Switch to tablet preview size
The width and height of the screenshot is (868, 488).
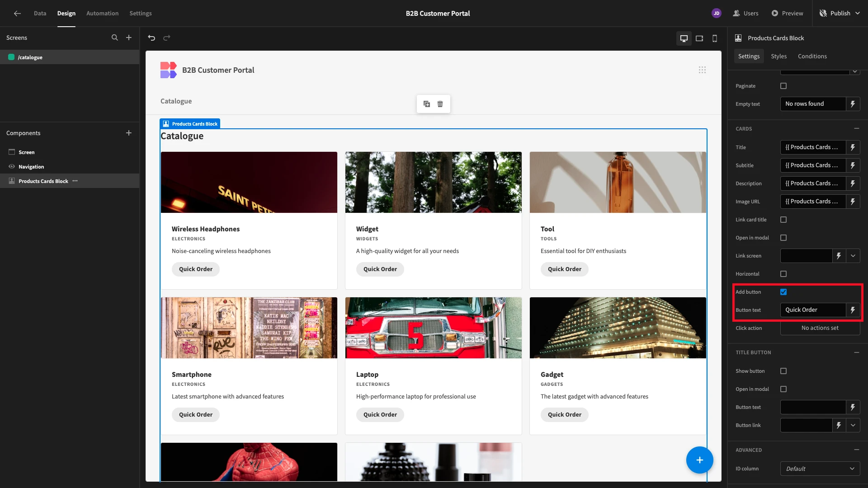click(x=699, y=38)
